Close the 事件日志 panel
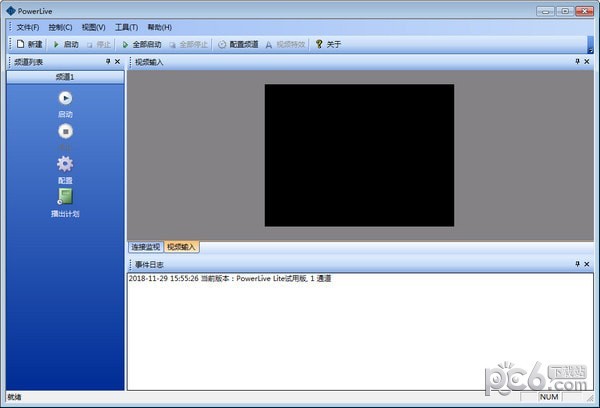 (589, 263)
